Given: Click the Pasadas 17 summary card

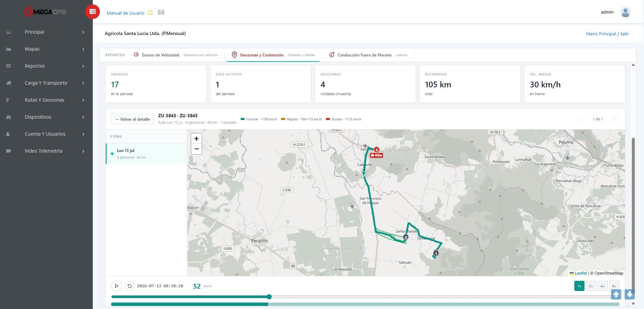Looking at the screenshot, I should pyautogui.click(x=156, y=84).
